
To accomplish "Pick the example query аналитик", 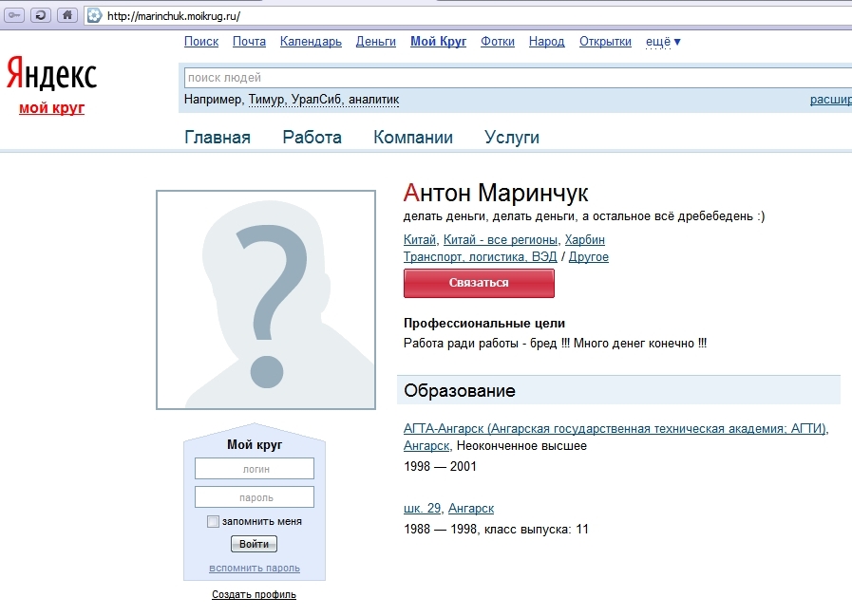I will pos(373,100).
